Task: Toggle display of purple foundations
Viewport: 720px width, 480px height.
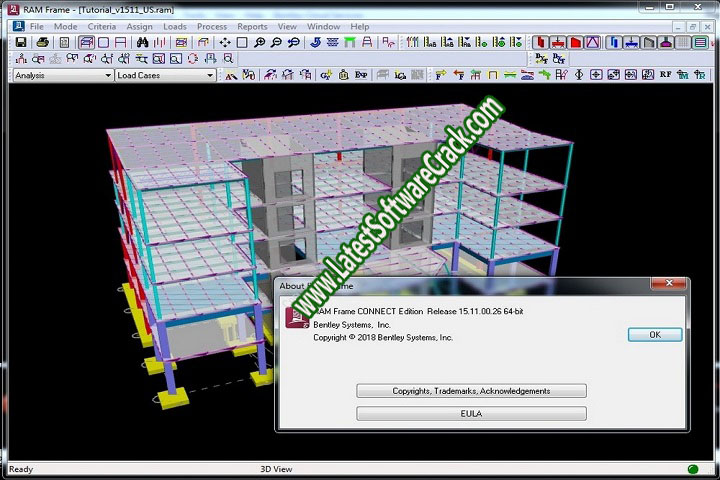Action: coord(666,43)
